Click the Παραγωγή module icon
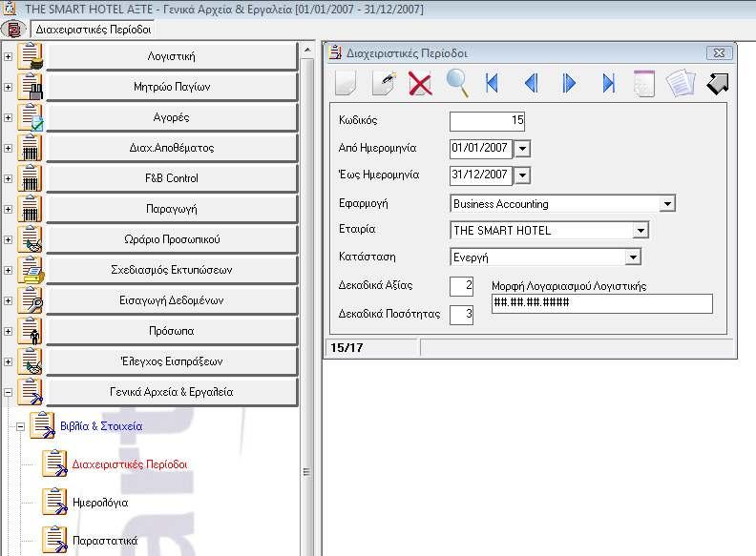756x556 pixels. 30,209
